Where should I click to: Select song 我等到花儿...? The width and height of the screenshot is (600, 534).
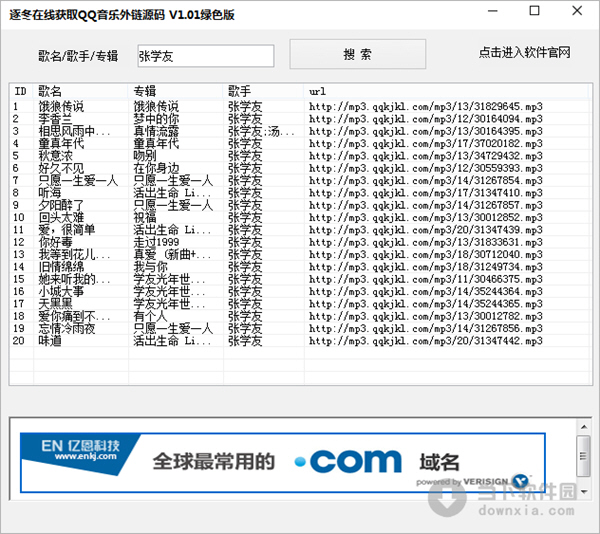point(74,254)
